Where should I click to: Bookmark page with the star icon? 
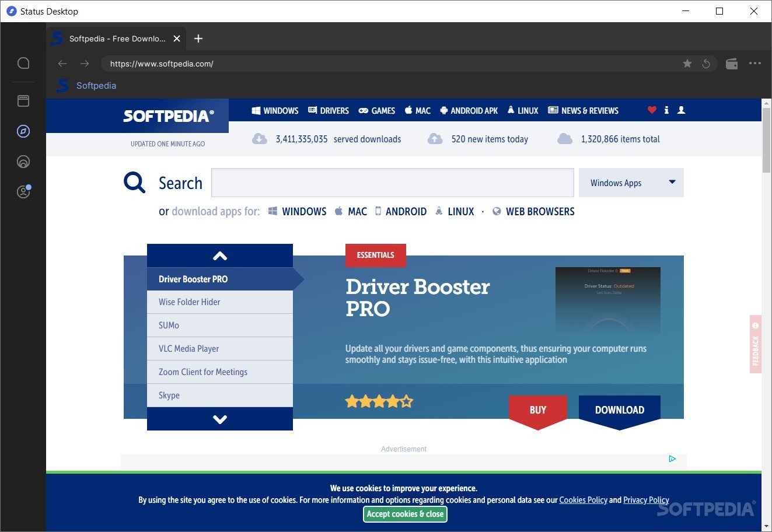pyautogui.click(x=687, y=64)
